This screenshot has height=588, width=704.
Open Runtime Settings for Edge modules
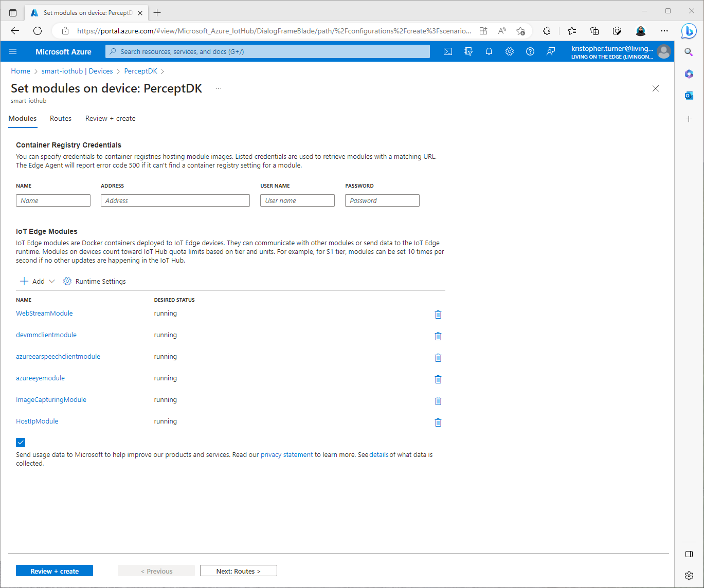click(x=95, y=281)
